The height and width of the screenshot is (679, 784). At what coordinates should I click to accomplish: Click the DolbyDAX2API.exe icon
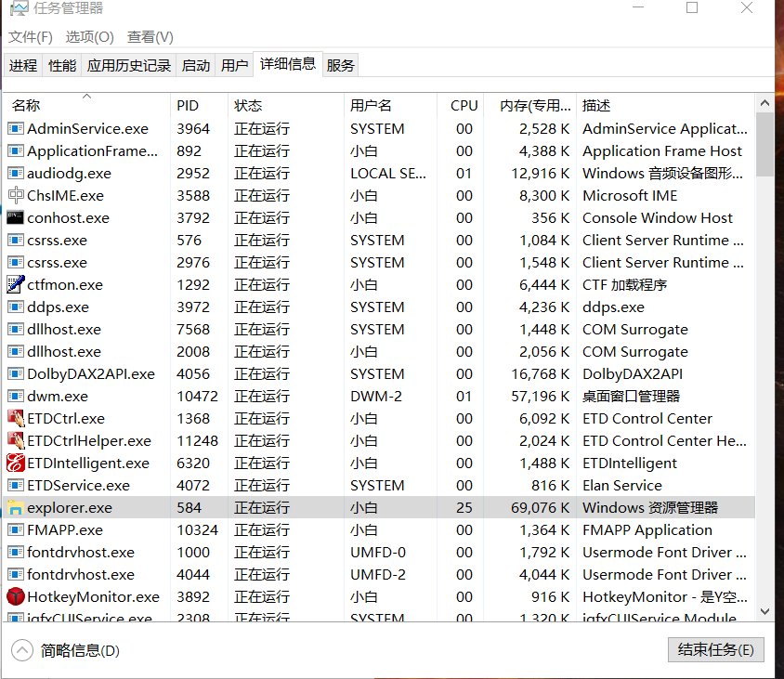click(16, 374)
